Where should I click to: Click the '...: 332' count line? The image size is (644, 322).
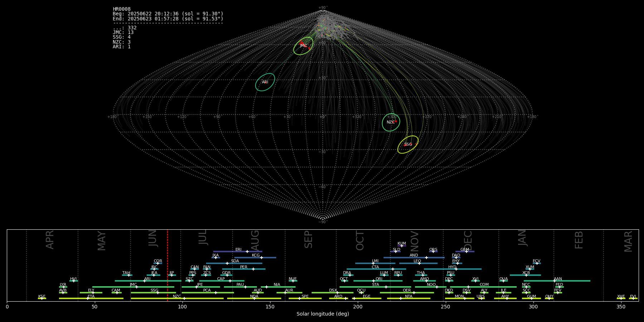(125, 28)
